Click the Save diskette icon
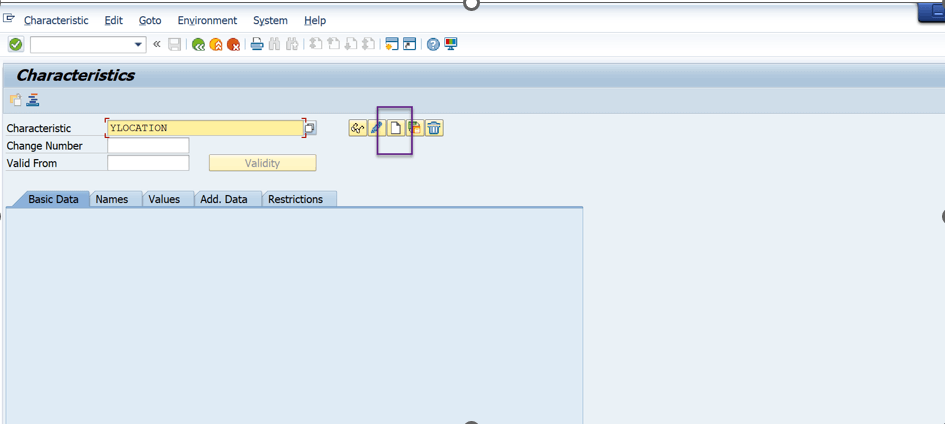The height and width of the screenshot is (424, 945). pos(175,44)
